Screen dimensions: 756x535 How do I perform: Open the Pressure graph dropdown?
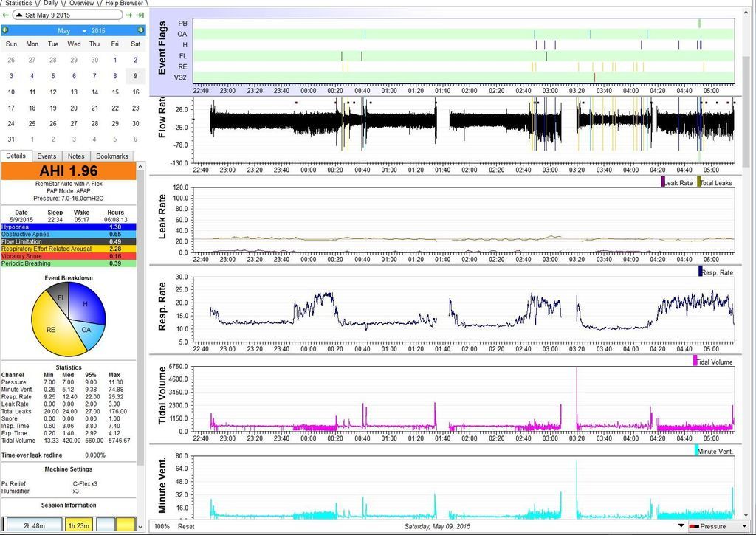(718, 526)
